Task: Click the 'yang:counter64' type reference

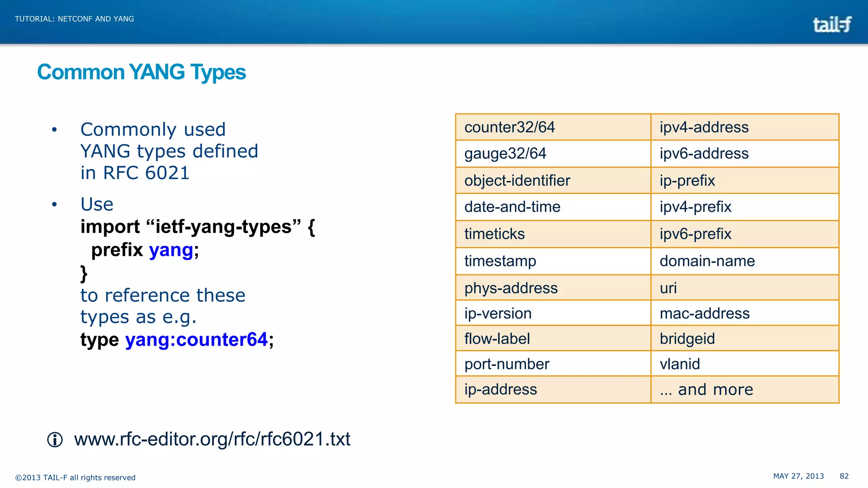Action: click(x=197, y=340)
